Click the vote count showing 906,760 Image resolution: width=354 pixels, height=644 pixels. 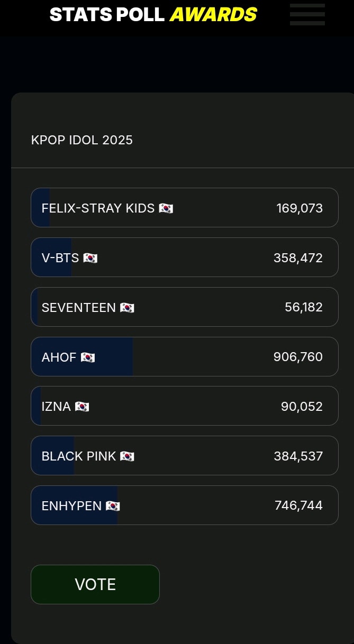pos(298,357)
